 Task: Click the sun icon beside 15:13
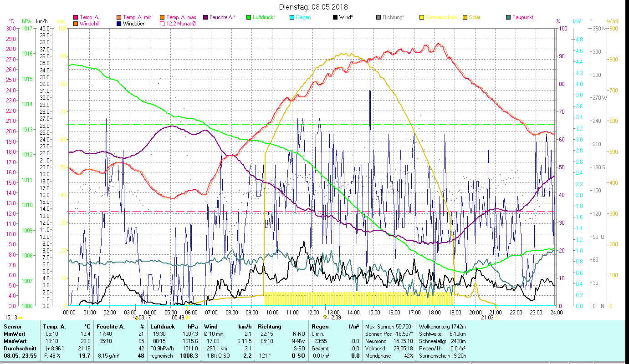[x=20, y=318]
